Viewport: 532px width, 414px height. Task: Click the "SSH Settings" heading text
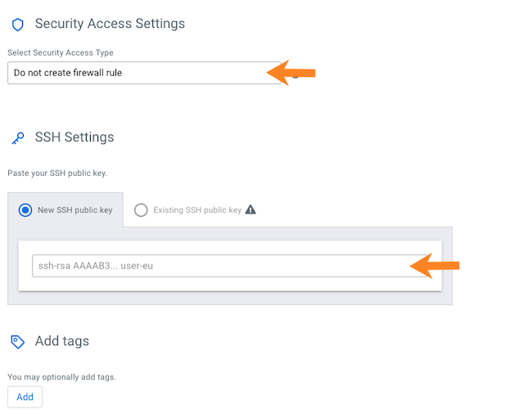[x=74, y=137]
